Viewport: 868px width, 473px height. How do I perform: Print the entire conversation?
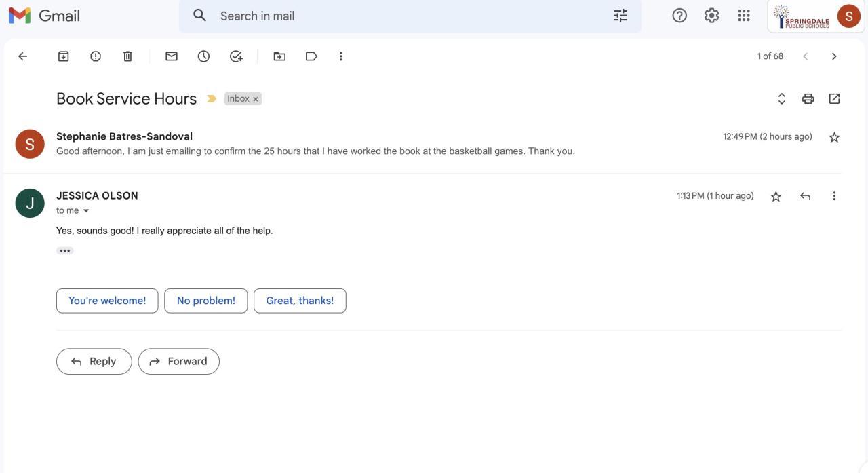click(808, 99)
